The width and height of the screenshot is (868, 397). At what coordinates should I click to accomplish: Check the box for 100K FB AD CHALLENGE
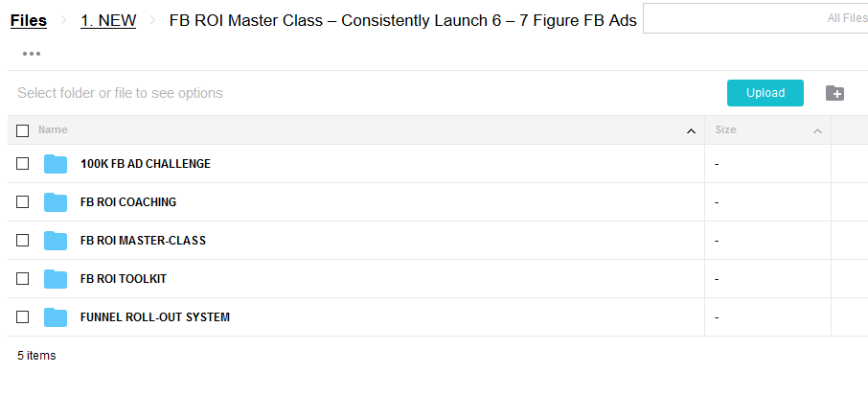[x=23, y=164]
